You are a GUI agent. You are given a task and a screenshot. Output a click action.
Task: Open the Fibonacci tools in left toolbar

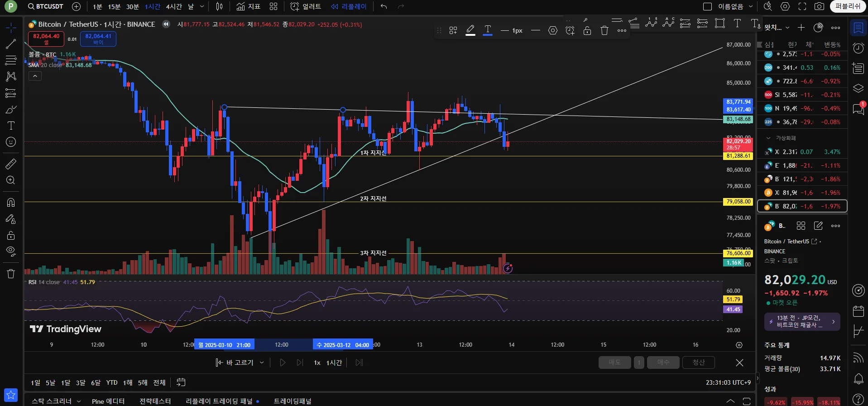11,60
